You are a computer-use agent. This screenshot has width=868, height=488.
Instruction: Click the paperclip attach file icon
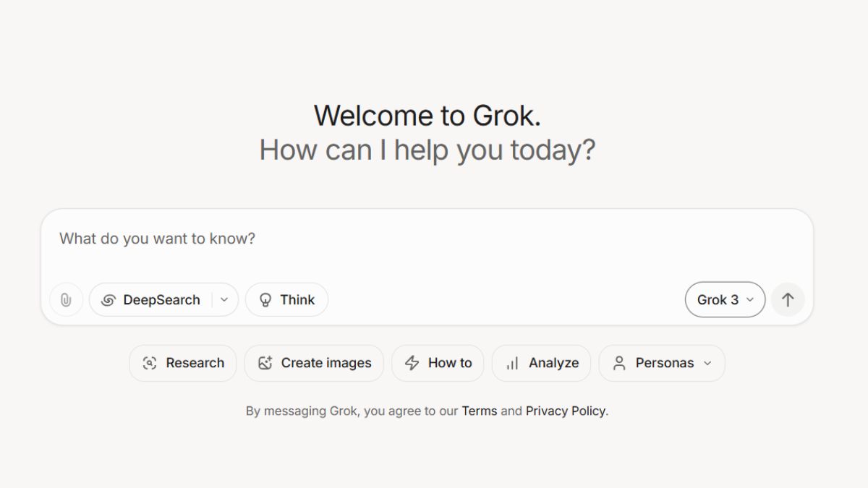66,300
